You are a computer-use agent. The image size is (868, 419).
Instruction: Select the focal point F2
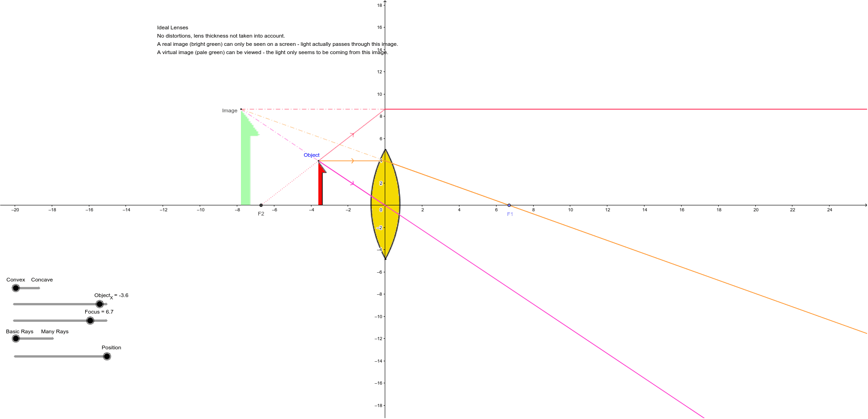click(x=261, y=205)
